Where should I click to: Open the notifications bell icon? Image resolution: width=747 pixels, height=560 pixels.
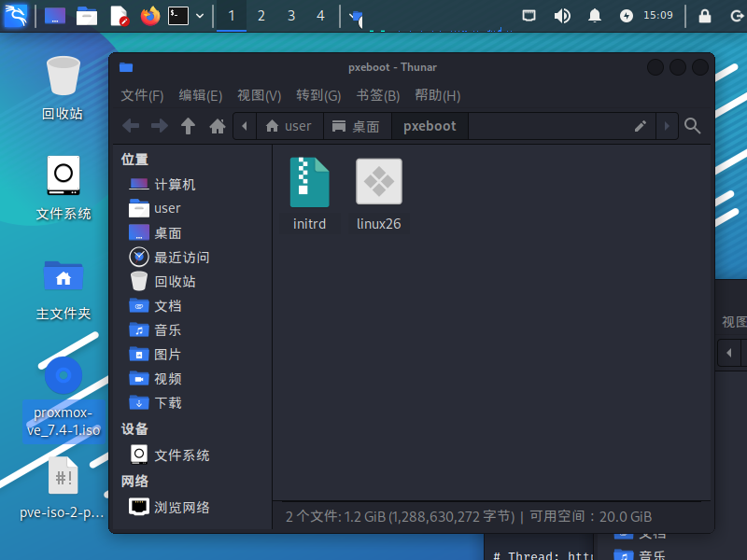tap(595, 16)
